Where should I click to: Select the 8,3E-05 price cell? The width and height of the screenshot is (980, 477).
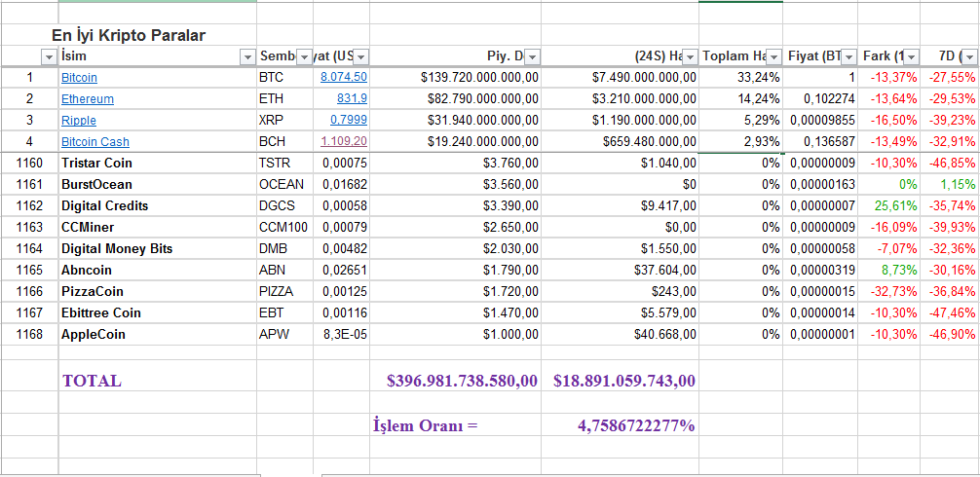341,334
